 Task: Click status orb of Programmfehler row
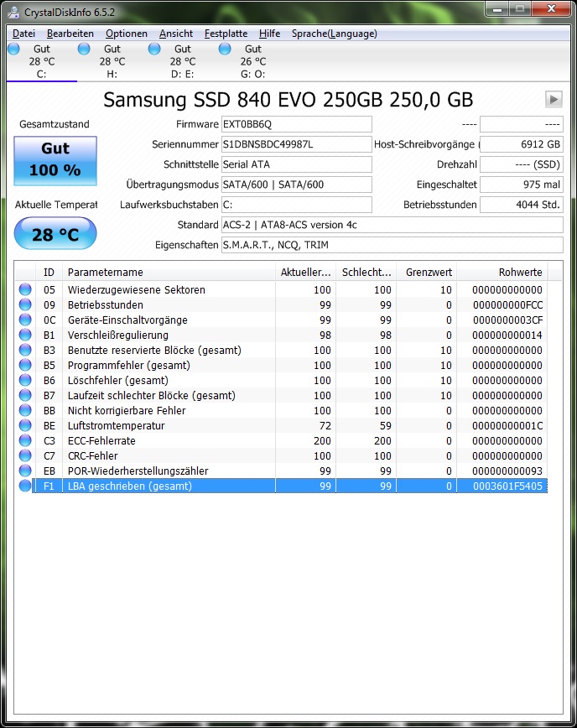(x=25, y=365)
